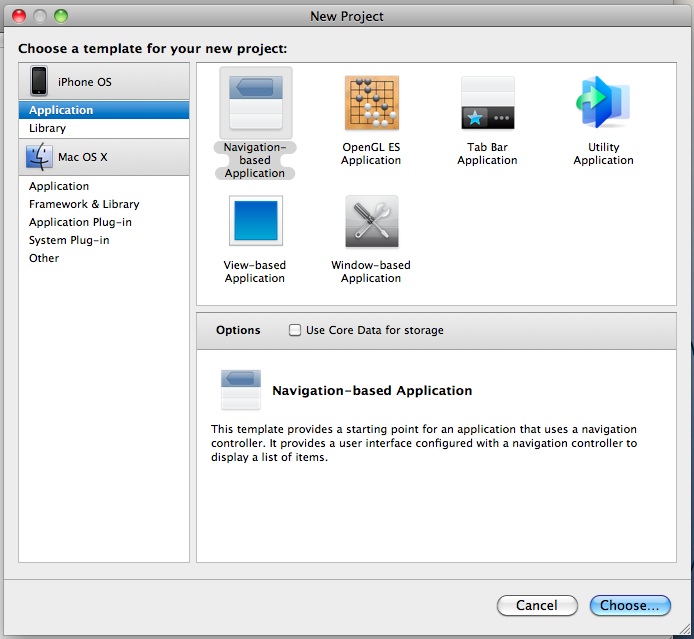The width and height of the screenshot is (694, 639).
Task: Select the Other category
Action: pyautogui.click(x=104, y=258)
